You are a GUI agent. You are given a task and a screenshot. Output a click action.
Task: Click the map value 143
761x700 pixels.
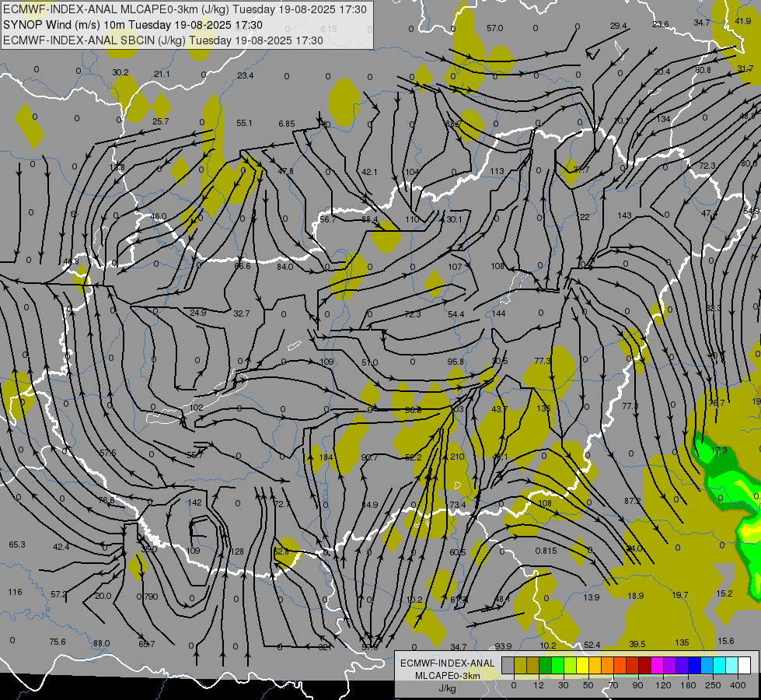[x=625, y=215]
